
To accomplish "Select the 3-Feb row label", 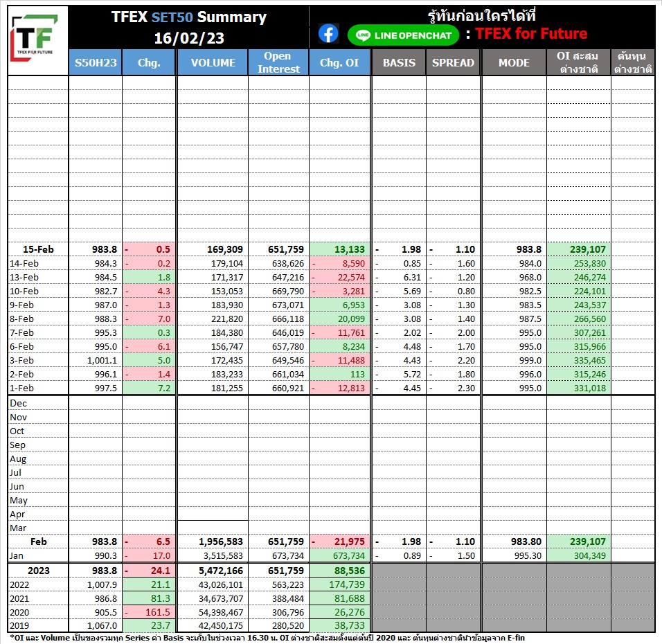I will coord(21,361).
